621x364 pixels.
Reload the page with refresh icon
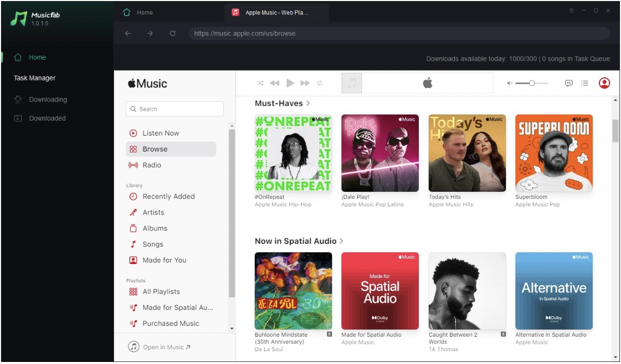tap(173, 34)
